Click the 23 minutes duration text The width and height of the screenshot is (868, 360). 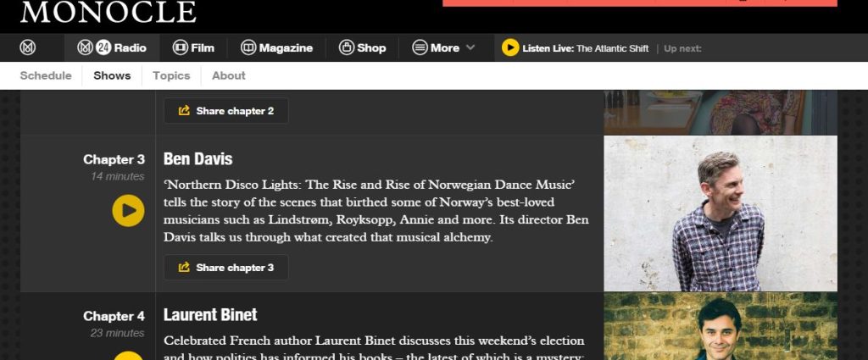117,333
